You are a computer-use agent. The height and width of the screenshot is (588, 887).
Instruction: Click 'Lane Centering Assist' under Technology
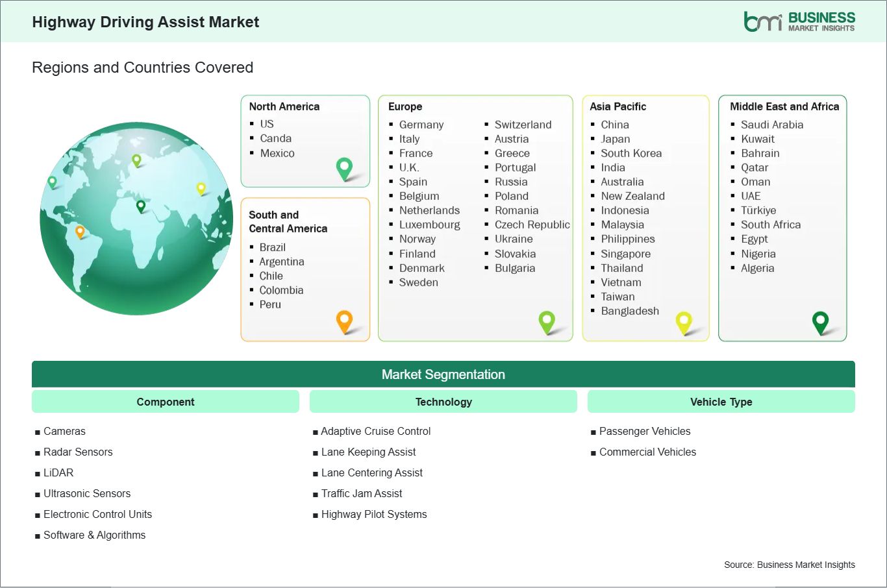click(371, 472)
